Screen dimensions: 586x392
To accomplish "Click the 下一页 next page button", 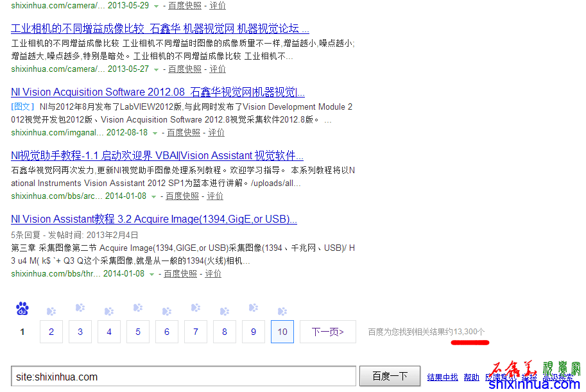I will click(327, 332).
